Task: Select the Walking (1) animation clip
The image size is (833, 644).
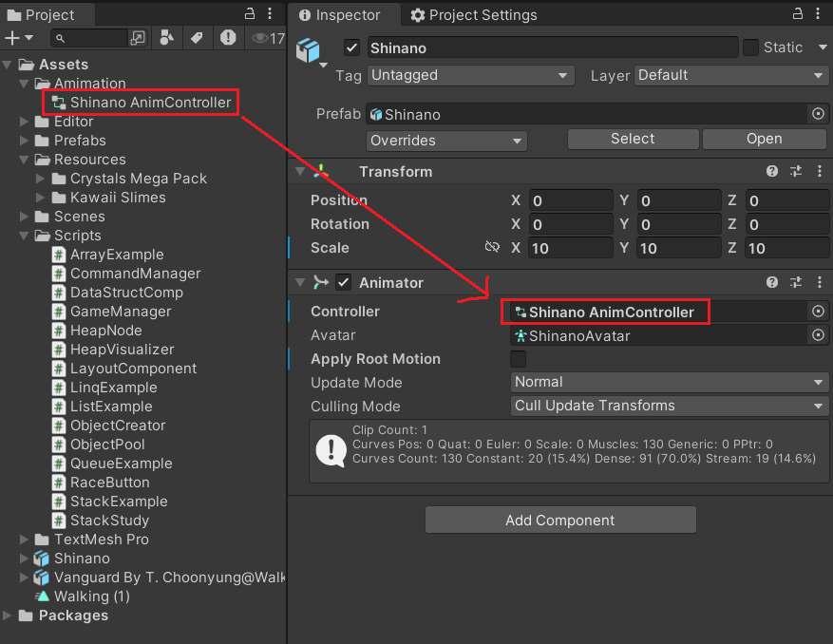Action: (x=82, y=597)
